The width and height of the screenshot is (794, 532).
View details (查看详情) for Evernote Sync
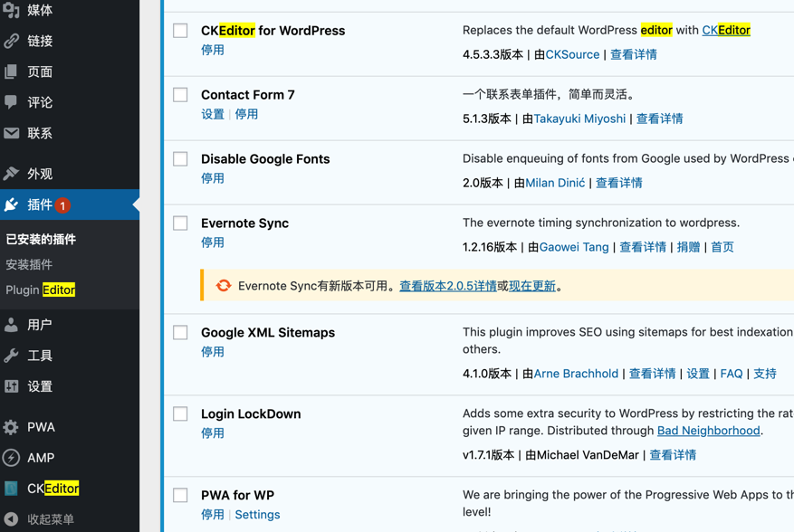tap(643, 247)
